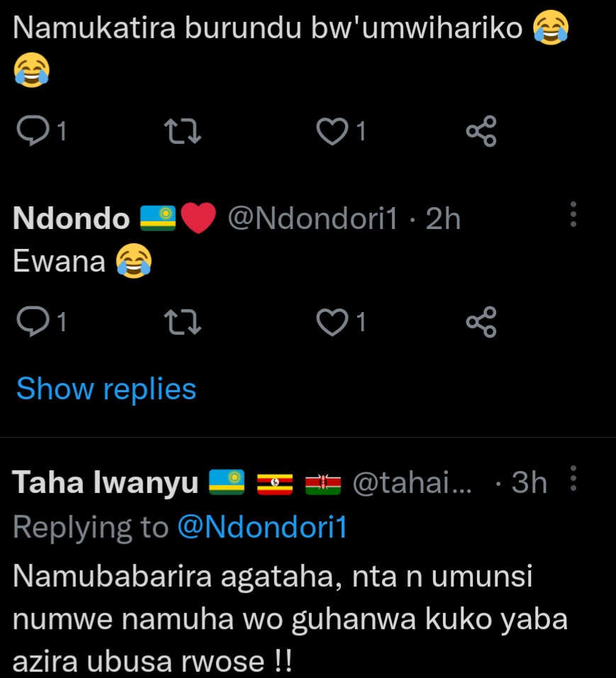Screen dimensions: 616x678
Task: Open Ndondo's profile by display name
Action: coord(71,220)
